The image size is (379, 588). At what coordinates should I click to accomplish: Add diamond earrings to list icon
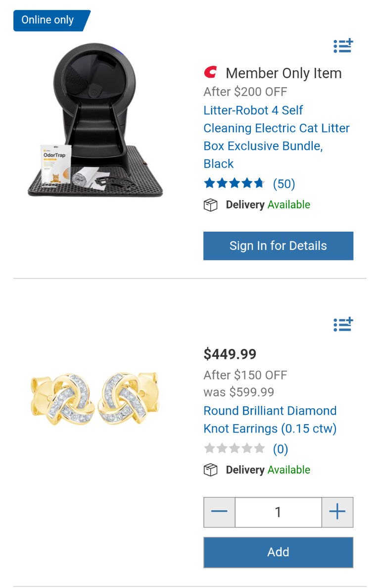tap(343, 324)
